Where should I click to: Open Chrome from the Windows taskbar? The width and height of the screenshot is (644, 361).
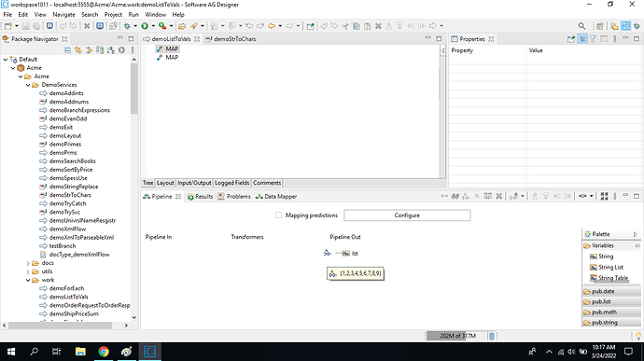click(104, 352)
